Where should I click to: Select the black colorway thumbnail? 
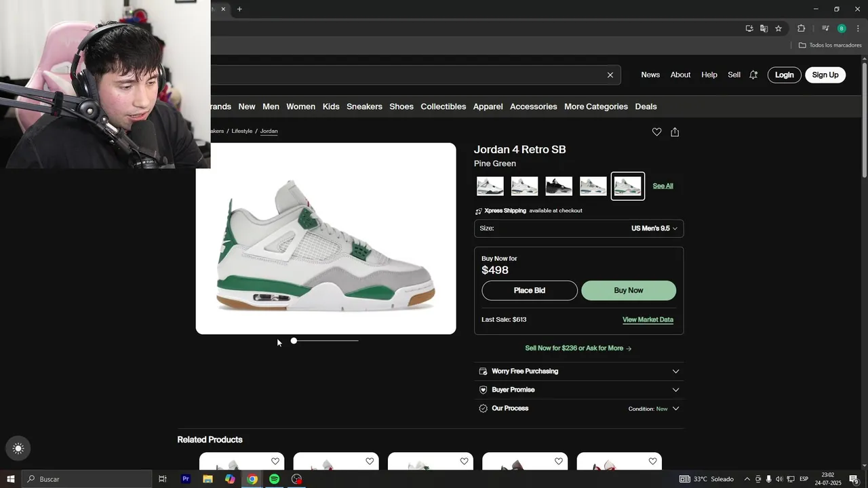click(559, 186)
